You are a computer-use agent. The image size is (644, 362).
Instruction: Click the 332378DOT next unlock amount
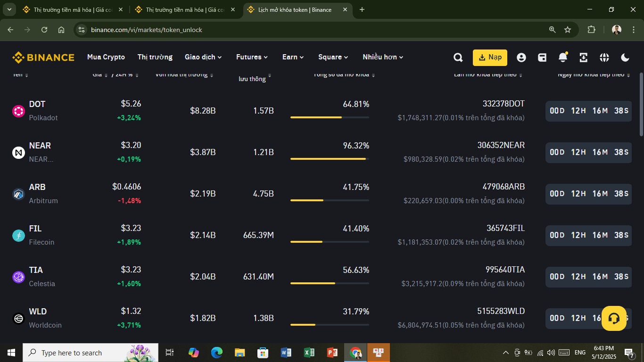click(x=504, y=104)
